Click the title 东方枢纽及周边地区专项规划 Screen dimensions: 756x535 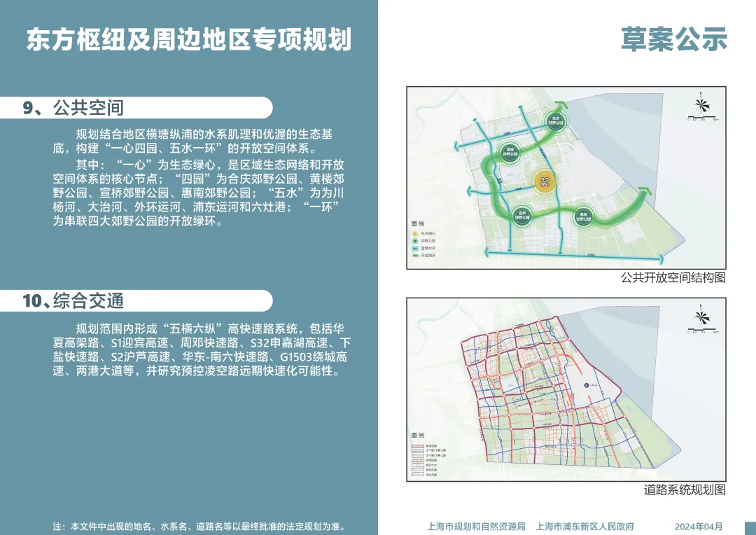click(x=188, y=39)
